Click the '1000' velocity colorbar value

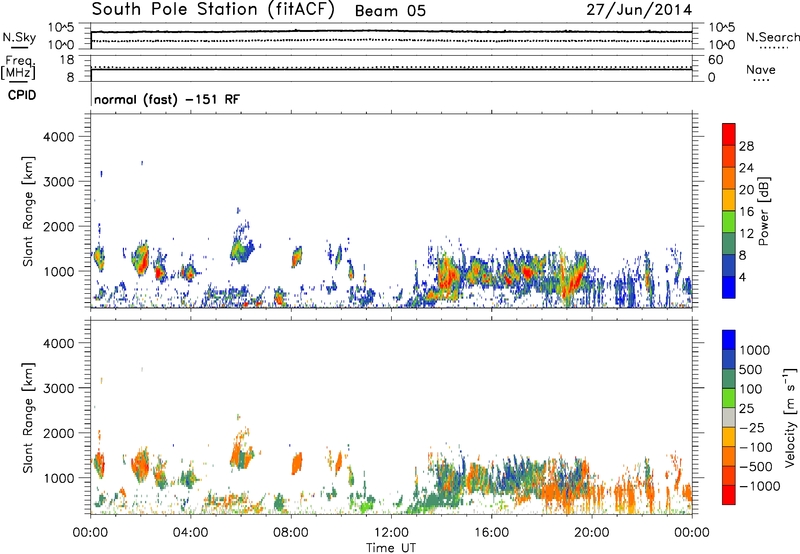754,350
